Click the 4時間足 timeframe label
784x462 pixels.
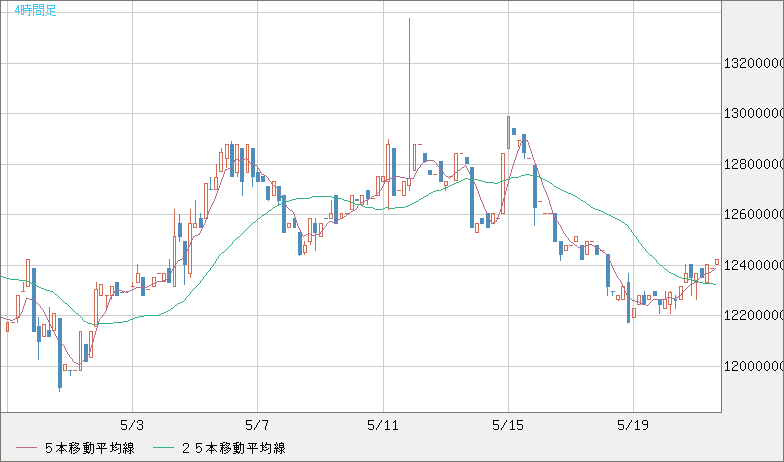click(x=36, y=10)
